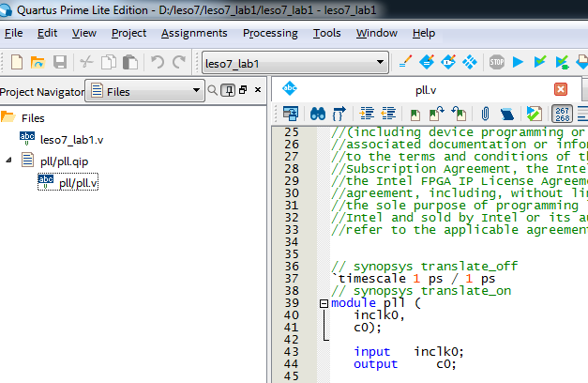Create a new file with toolbar icon
Screen dimensions: 588x383
coord(17,62)
